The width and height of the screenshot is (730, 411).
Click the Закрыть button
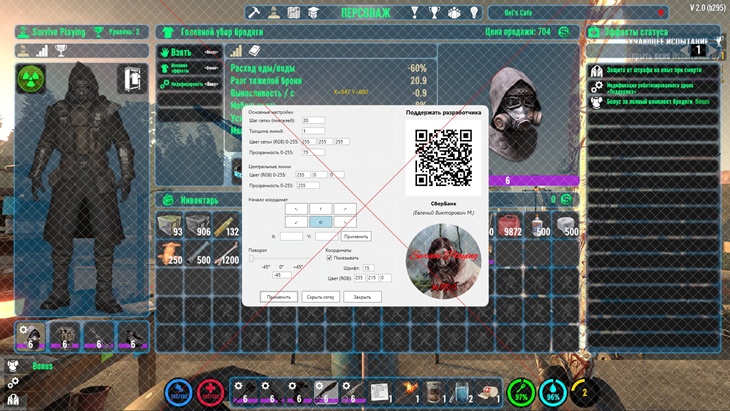tap(362, 297)
